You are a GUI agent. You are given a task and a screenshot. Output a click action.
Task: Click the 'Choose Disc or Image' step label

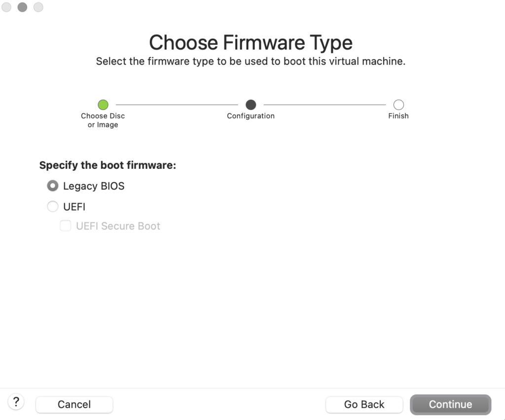click(103, 120)
